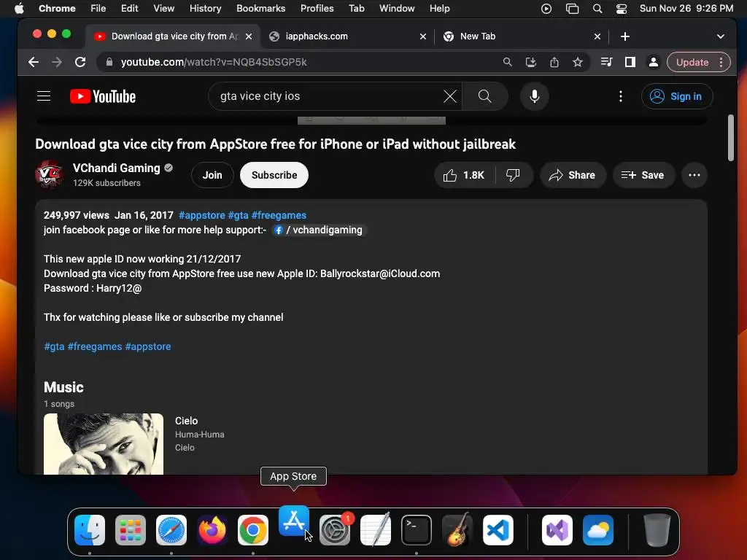The image size is (747, 560).
Task: Open the YouTube hamburger guide menu
Action: point(44,96)
